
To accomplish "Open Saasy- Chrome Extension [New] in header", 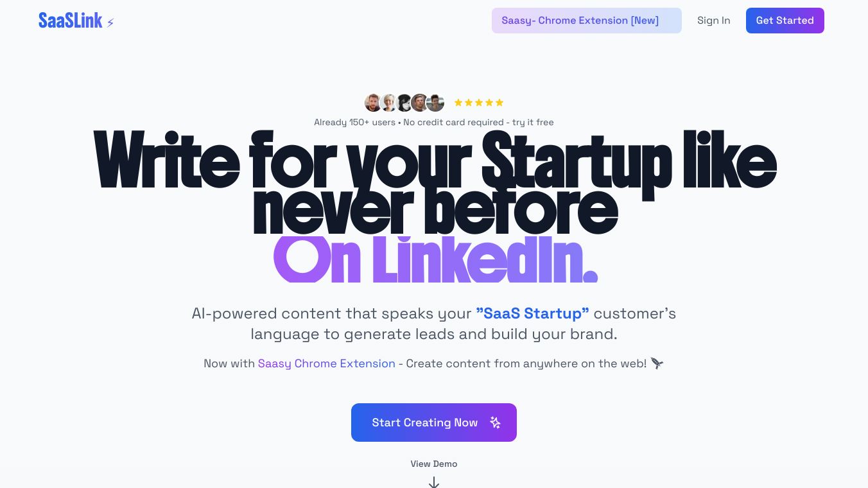I will tap(586, 21).
